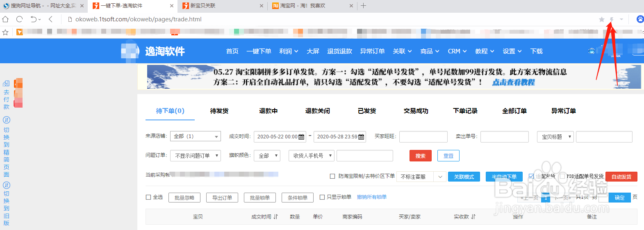This screenshot has width=644, height=230.
Task: Click 切换到精简页面 sidebar icon
Action: 7,120
